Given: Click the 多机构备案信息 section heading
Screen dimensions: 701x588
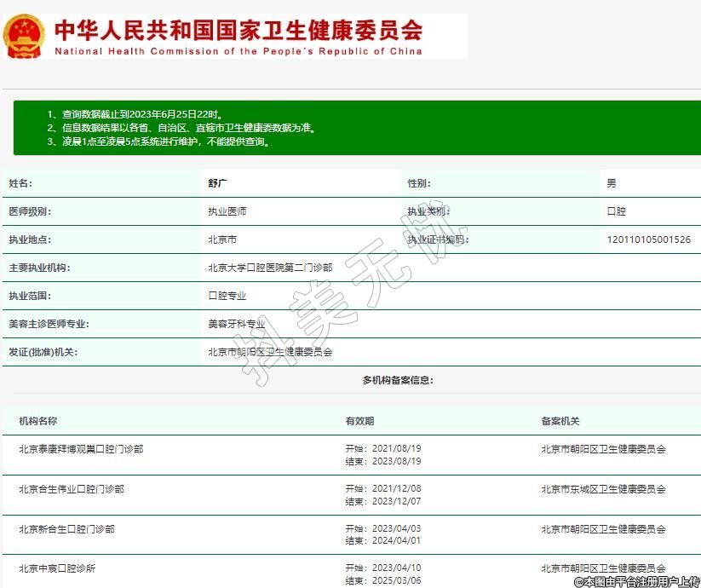Looking at the screenshot, I should (x=397, y=380).
